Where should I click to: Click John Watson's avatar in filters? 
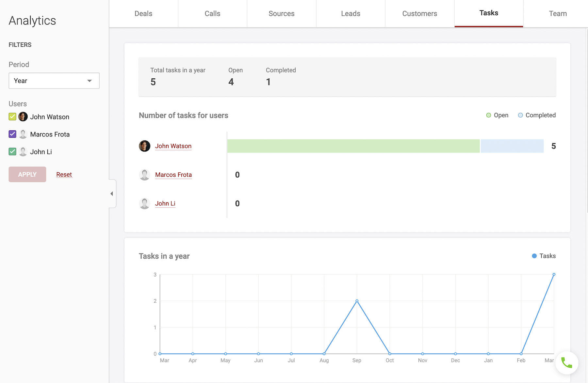[23, 117]
